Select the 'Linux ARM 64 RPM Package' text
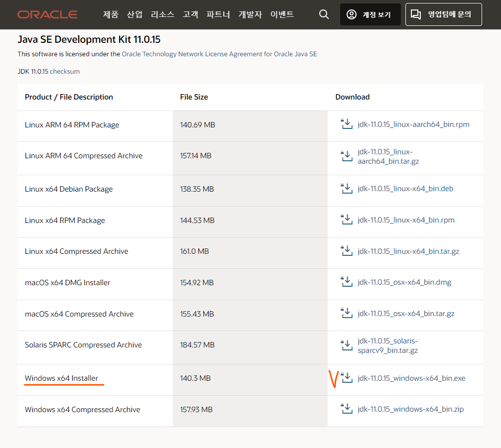This screenshot has width=501, height=448. click(x=72, y=125)
